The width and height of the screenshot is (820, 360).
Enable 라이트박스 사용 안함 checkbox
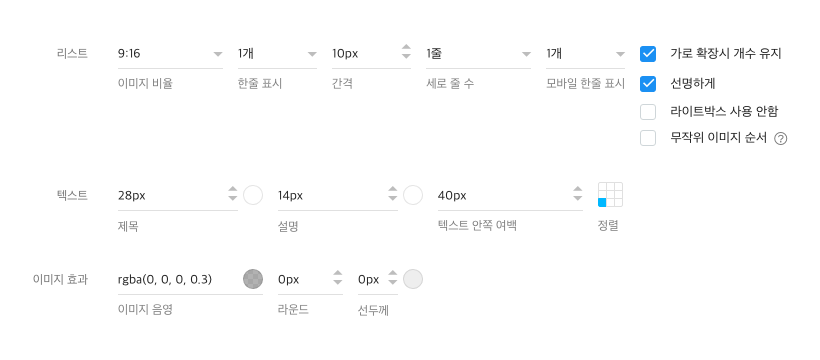tap(648, 112)
